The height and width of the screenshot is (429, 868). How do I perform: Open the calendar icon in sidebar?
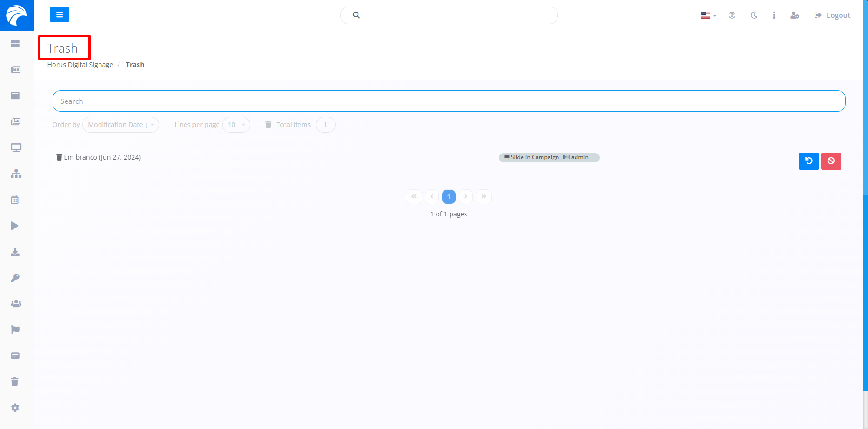(15, 200)
